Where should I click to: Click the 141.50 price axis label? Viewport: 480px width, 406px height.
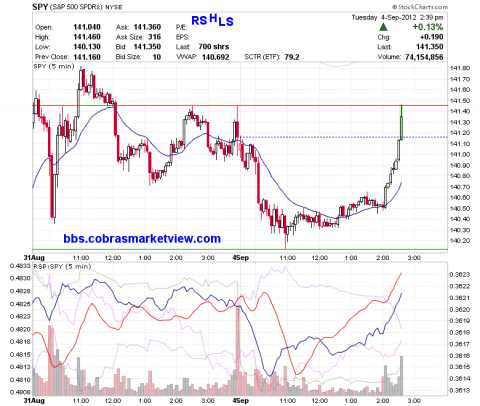[460, 101]
